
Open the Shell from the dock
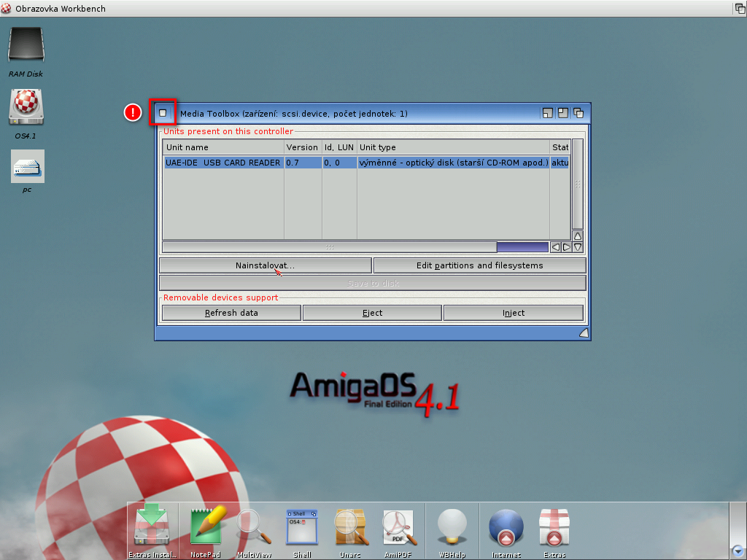(302, 526)
